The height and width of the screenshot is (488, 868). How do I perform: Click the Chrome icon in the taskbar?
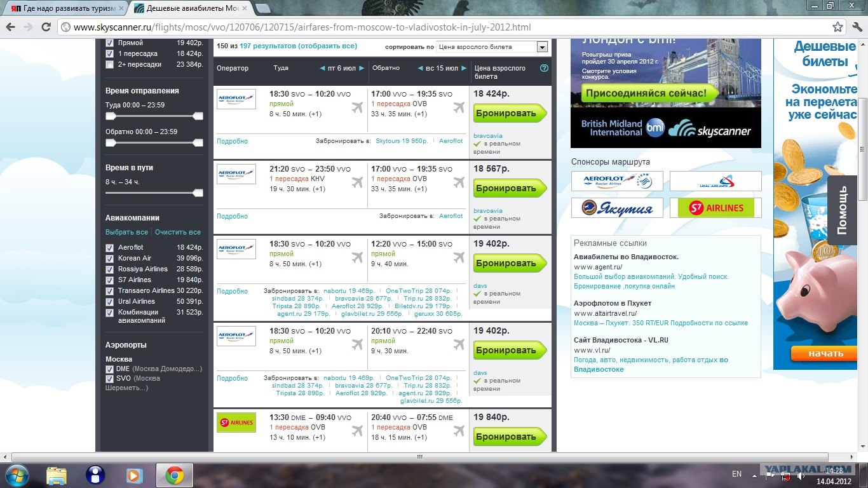point(174,475)
